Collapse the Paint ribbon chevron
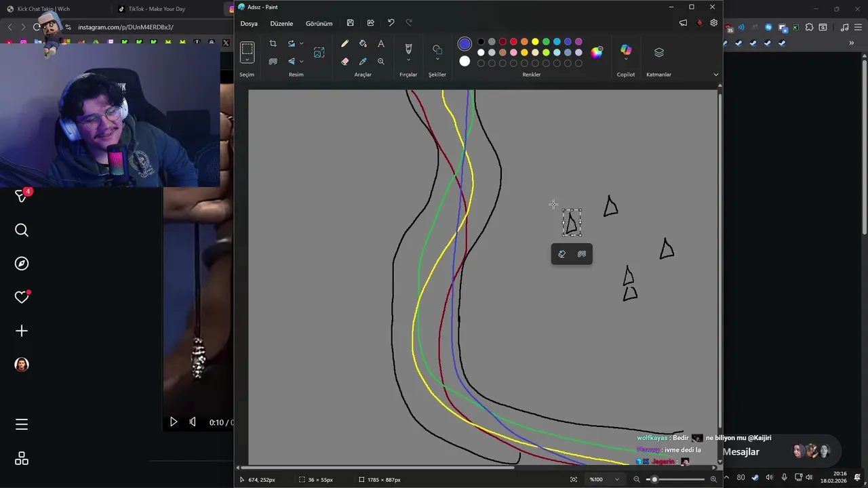Image resolution: width=868 pixels, height=488 pixels. point(715,75)
